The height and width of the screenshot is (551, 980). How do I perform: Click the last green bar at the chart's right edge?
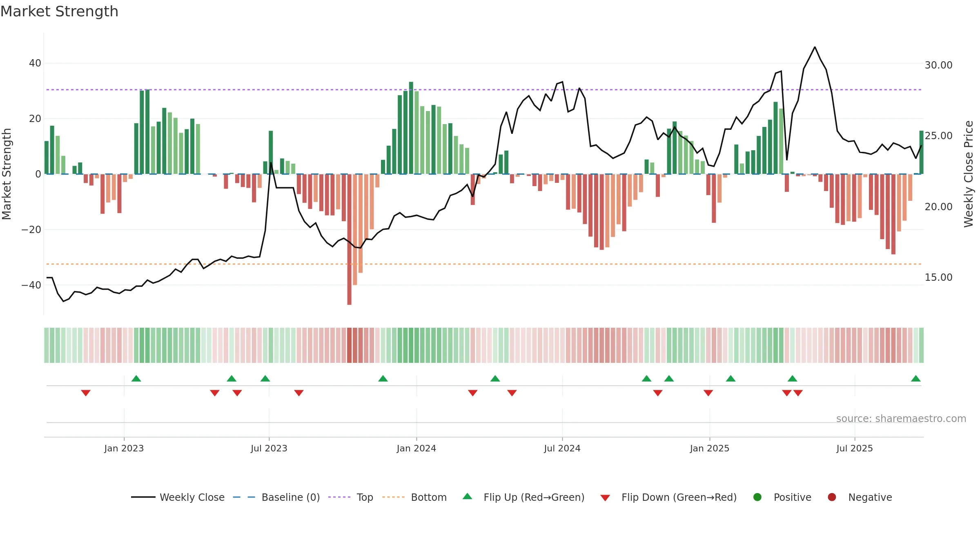point(921,152)
